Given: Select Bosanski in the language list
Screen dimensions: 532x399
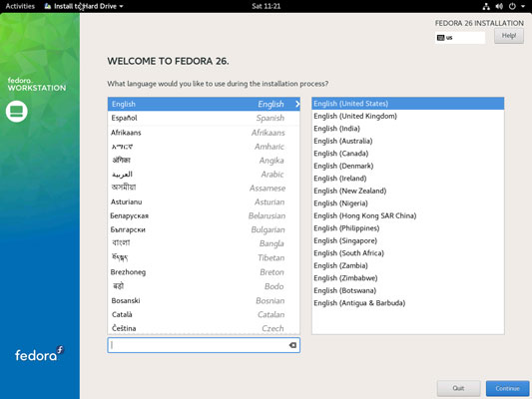Looking at the screenshot, I should (204, 300).
